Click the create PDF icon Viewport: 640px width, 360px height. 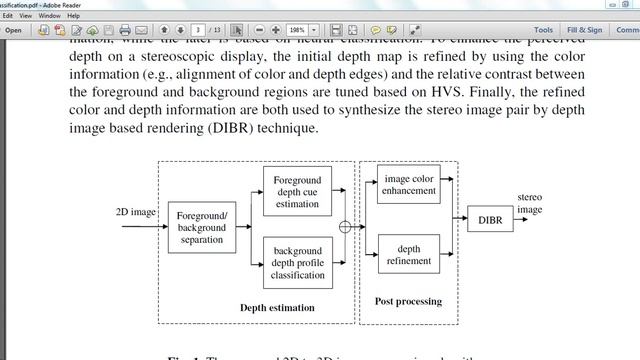pyautogui.click(x=60, y=30)
